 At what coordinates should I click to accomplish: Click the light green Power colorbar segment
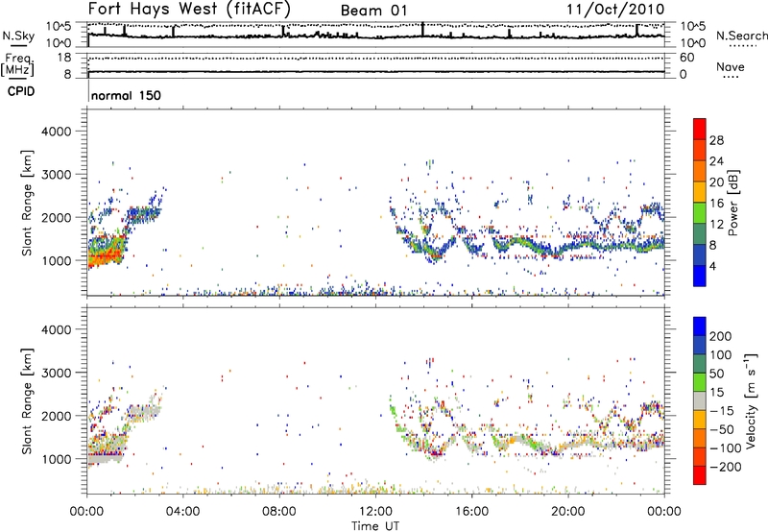tap(700, 213)
